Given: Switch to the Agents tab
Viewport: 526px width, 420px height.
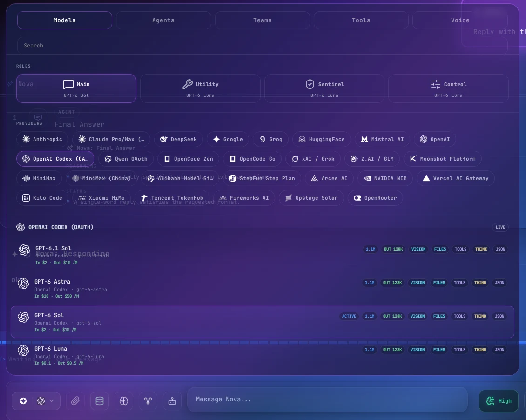Looking at the screenshot, I should click(x=163, y=20).
